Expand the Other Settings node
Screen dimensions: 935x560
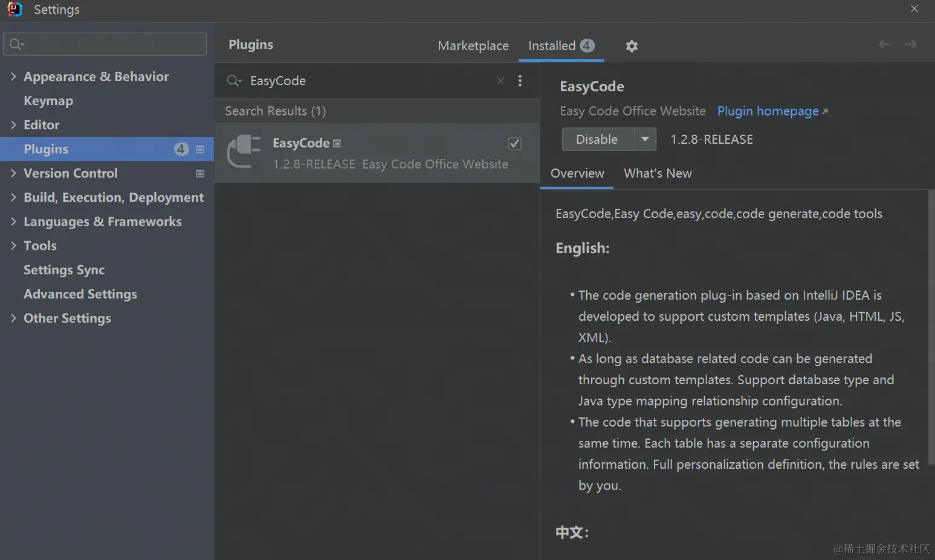(13, 318)
